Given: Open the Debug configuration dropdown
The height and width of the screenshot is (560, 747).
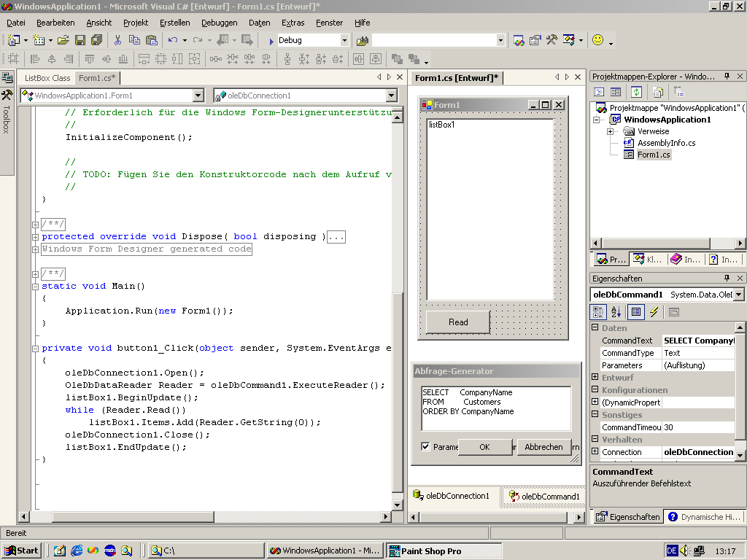Looking at the screenshot, I should (x=344, y=41).
